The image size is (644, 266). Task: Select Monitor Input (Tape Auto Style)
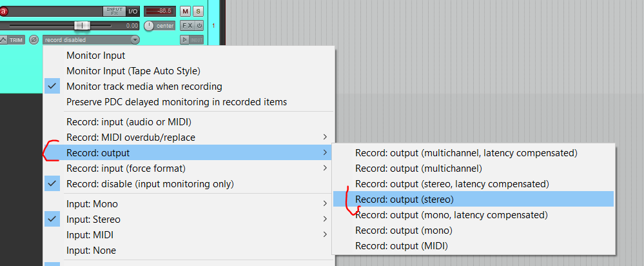pyautogui.click(x=133, y=71)
